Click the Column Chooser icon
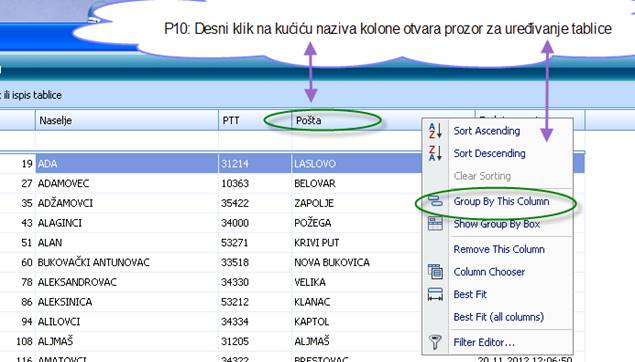This screenshot has width=635, height=362. [x=435, y=272]
